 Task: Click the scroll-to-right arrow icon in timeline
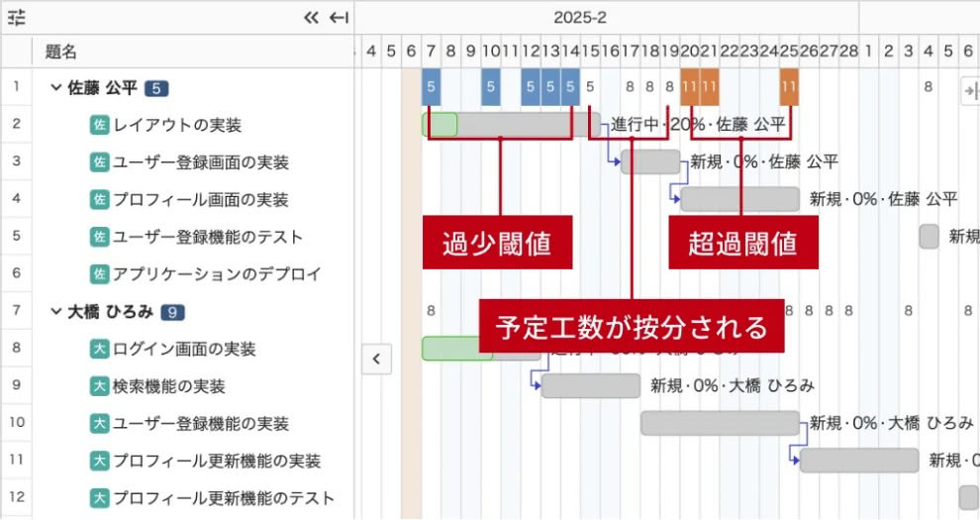click(x=970, y=91)
